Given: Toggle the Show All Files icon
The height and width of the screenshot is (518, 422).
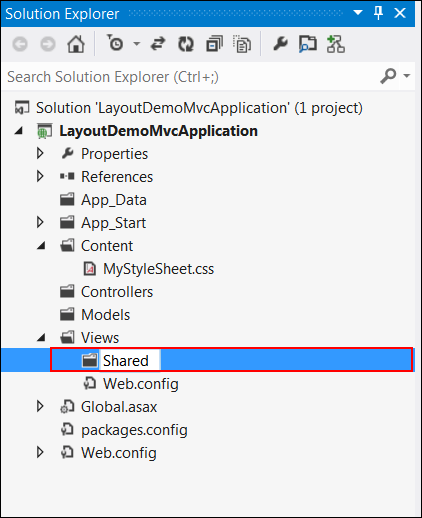Looking at the screenshot, I should [242, 44].
